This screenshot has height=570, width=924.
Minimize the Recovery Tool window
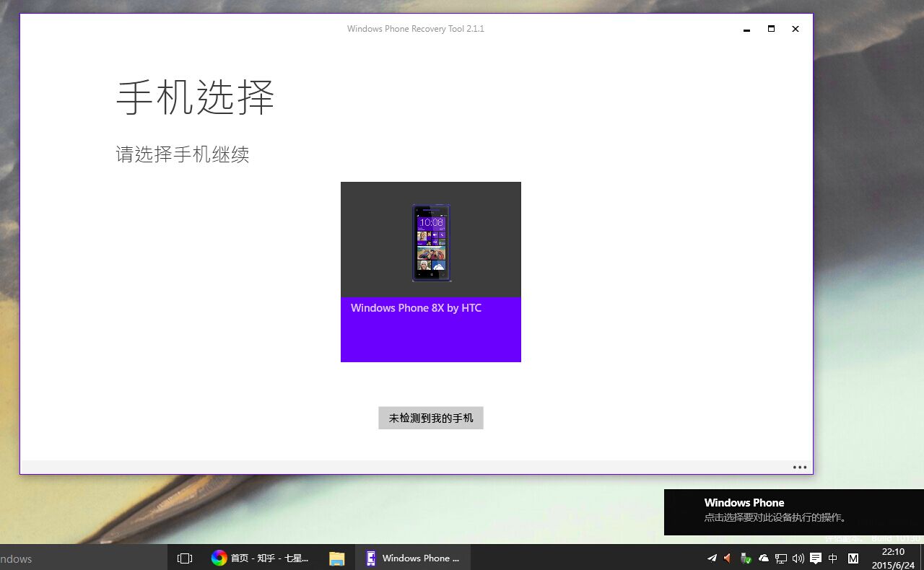[746, 29]
